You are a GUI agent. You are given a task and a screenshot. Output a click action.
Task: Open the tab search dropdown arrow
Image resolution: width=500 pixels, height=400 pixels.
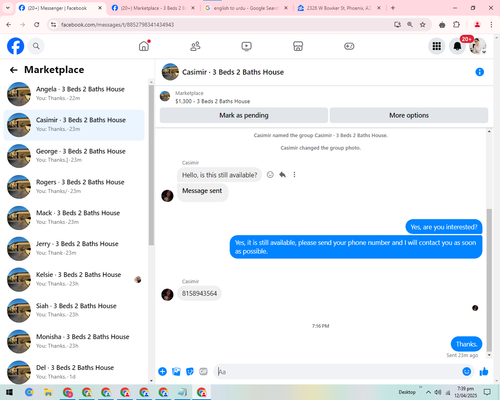pos(8,8)
